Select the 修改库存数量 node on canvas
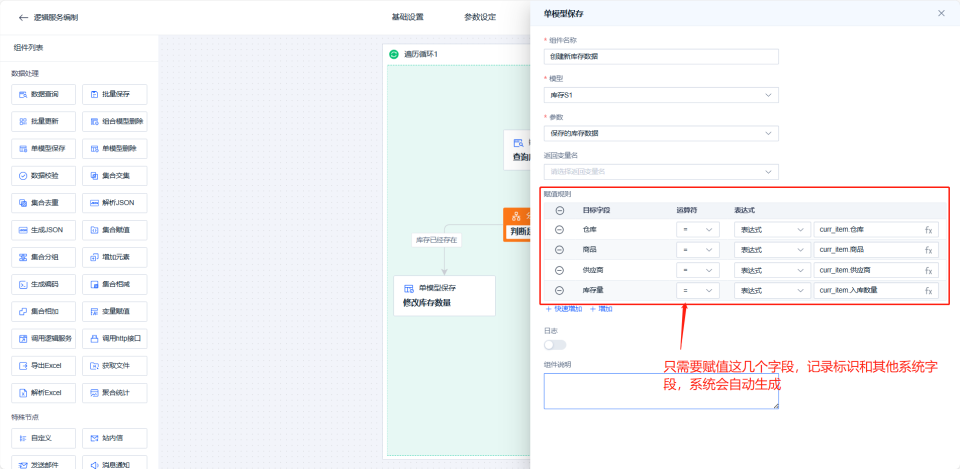Screen dimensions: 960x469 point(444,295)
